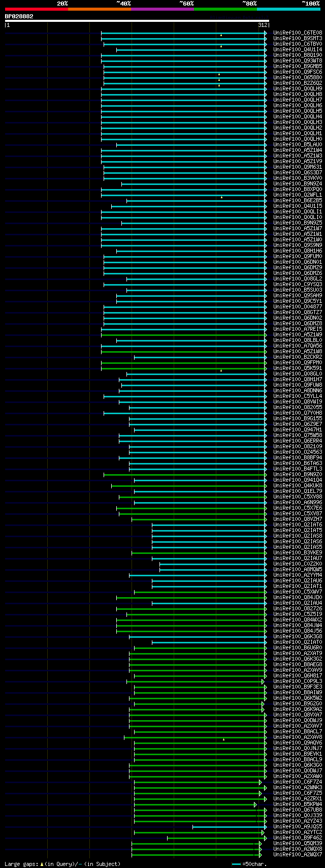This screenshot has width=325, height=868.
Task: Select the UniRef100_B6E2B5 label
Action: coord(298,200)
